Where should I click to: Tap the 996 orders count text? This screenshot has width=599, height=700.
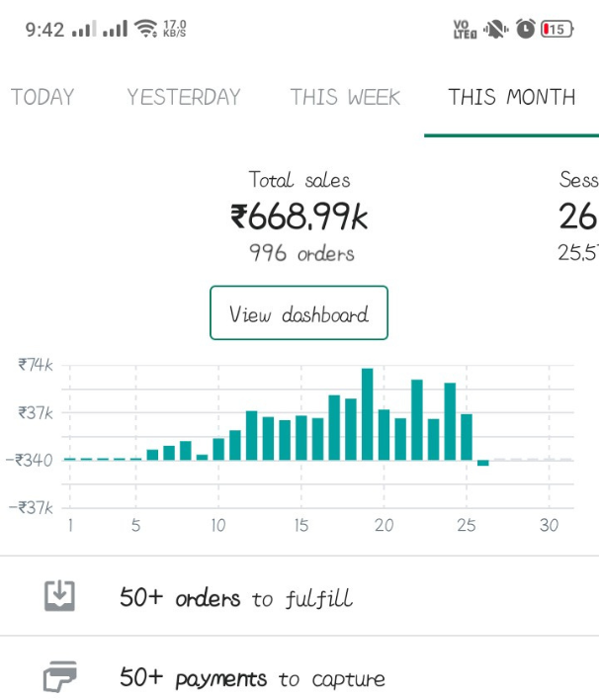point(300,253)
